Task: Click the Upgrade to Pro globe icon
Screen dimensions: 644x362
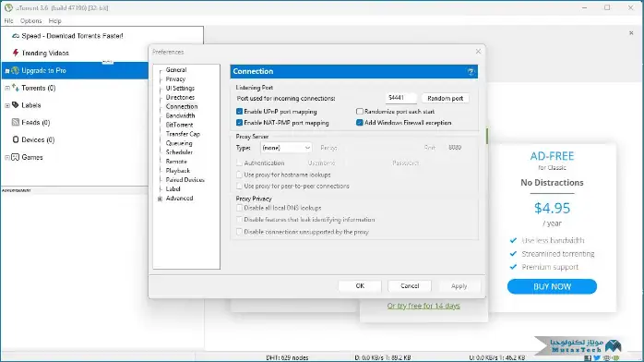Action: coord(15,70)
